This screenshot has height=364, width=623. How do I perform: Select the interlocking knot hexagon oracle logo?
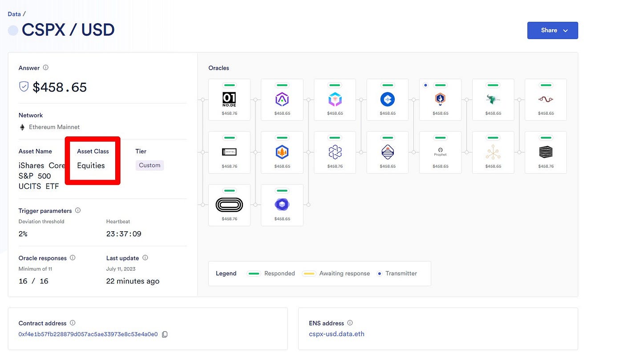pyautogui.click(x=335, y=152)
